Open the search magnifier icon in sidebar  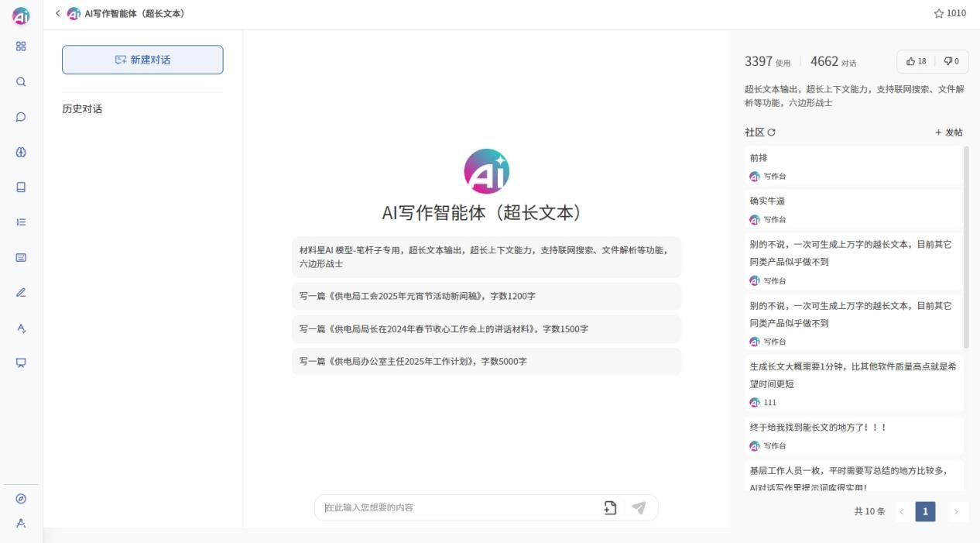coord(21,82)
